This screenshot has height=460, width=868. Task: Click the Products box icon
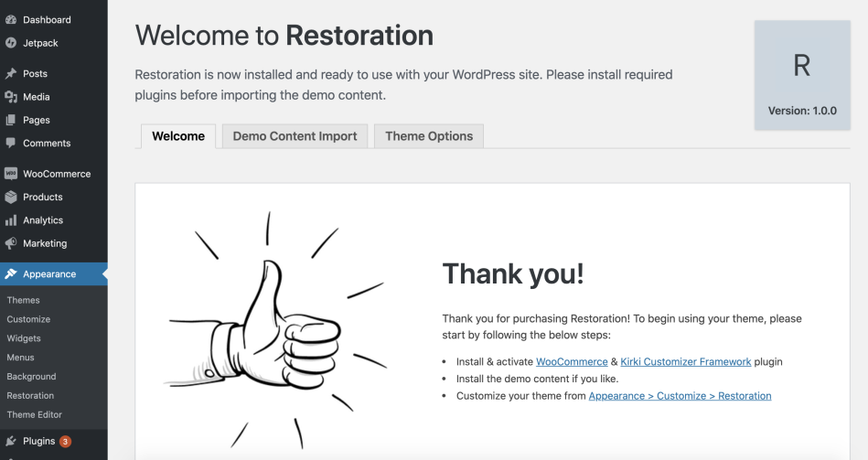(11, 197)
